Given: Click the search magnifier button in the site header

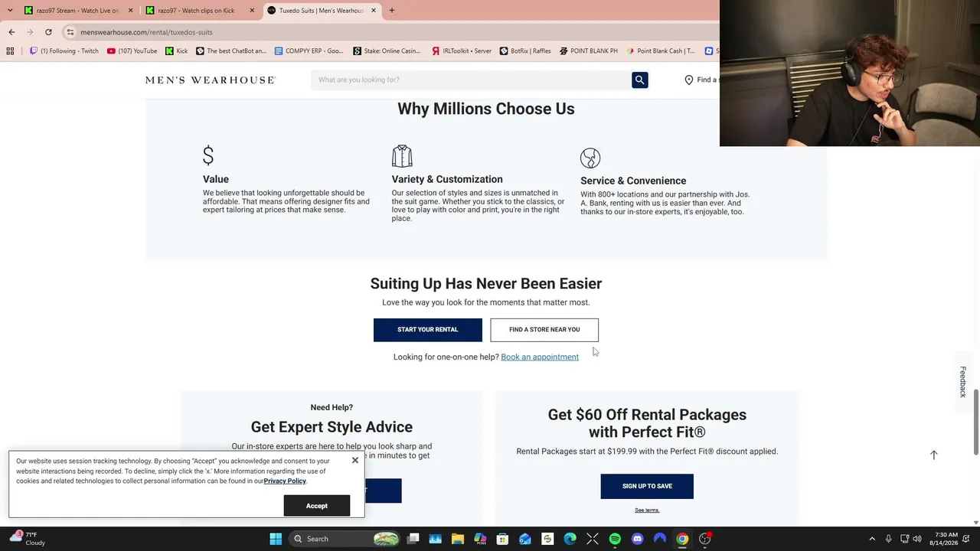Looking at the screenshot, I should tap(639, 80).
